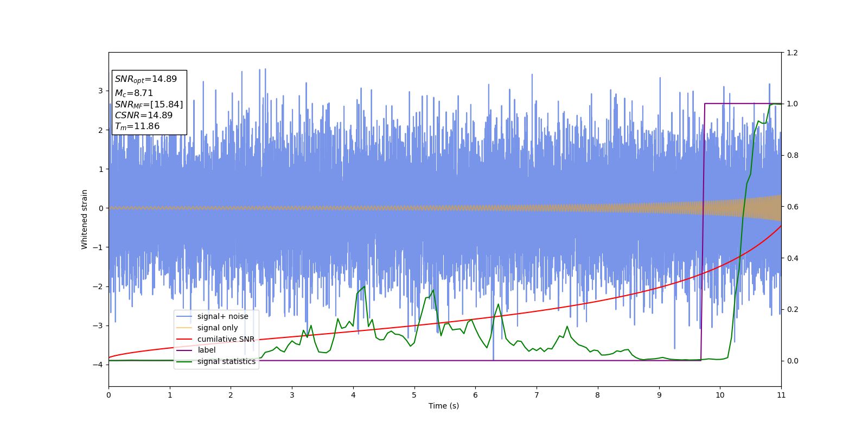The width and height of the screenshot is (868, 434).
Task: Click the blue signal+ noise legend line
Action: tap(184, 316)
